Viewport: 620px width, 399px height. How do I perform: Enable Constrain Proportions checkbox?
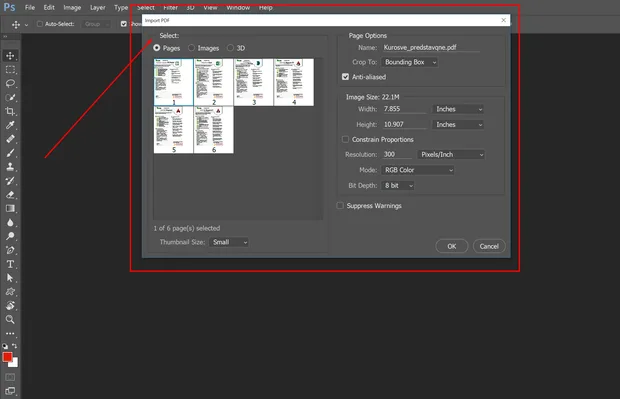[345, 139]
